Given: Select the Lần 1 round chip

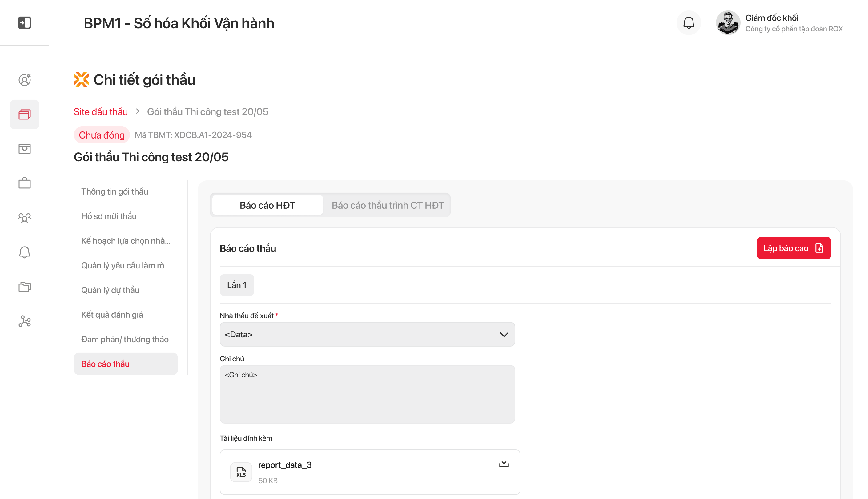Looking at the screenshot, I should click(237, 285).
